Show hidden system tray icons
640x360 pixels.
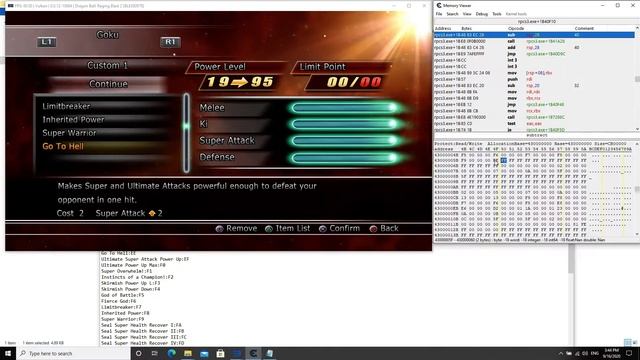click(x=561, y=353)
